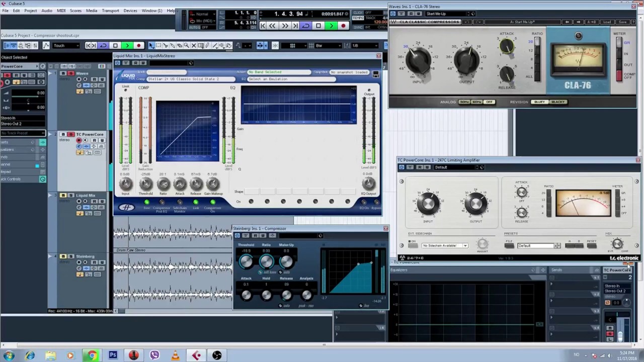Open Stellar 2 compressor emulation selector

coord(190,79)
